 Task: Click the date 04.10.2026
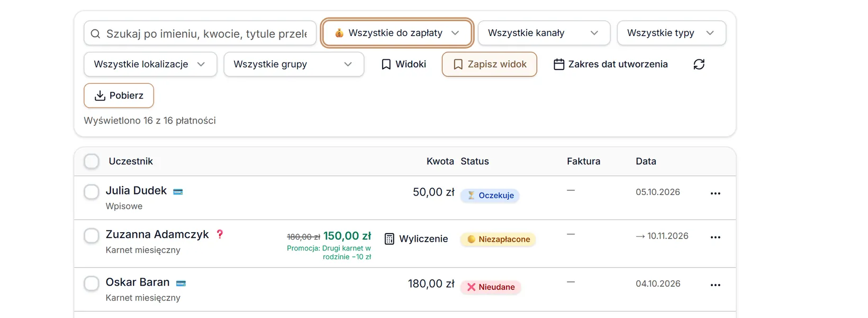(x=658, y=284)
